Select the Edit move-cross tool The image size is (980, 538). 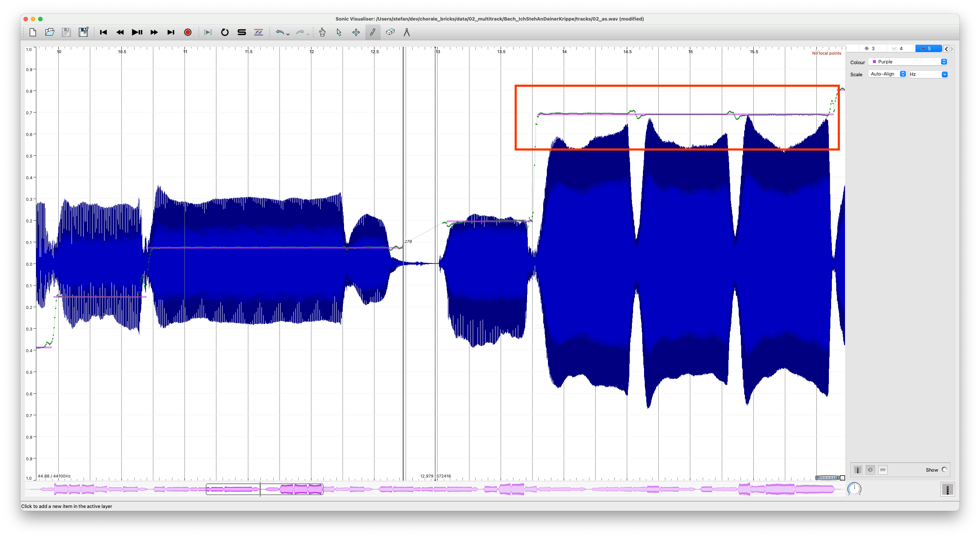click(x=356, y=32)
